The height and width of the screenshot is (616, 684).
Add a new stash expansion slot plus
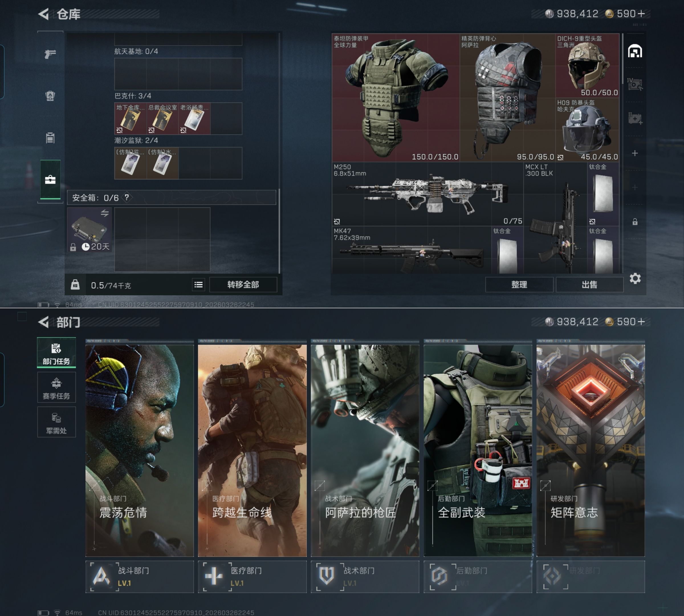pyautogui.click(x=635, y=153)
